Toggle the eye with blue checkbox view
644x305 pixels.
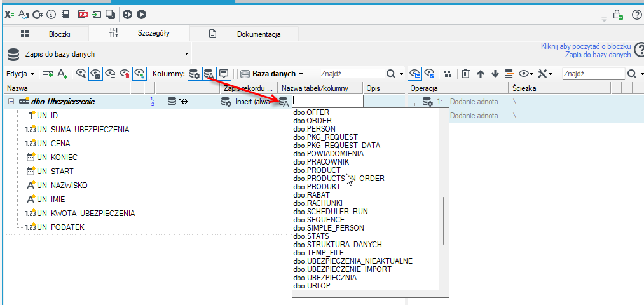[430, 74]
